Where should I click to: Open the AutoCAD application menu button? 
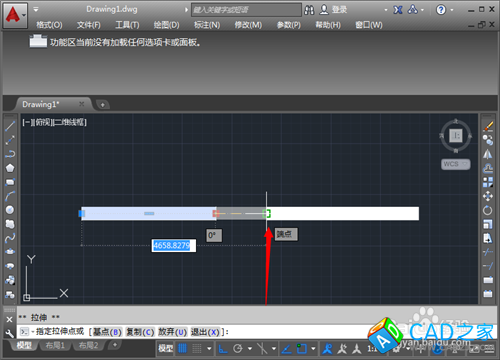(x=15, y=15)
